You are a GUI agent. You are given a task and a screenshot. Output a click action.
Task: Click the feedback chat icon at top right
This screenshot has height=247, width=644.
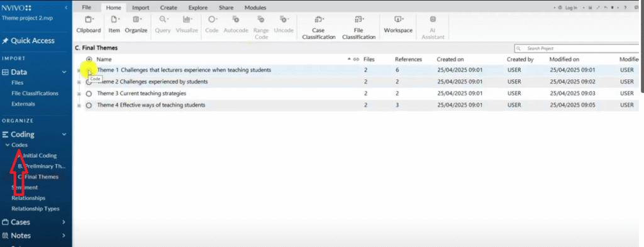pos(636,8)
